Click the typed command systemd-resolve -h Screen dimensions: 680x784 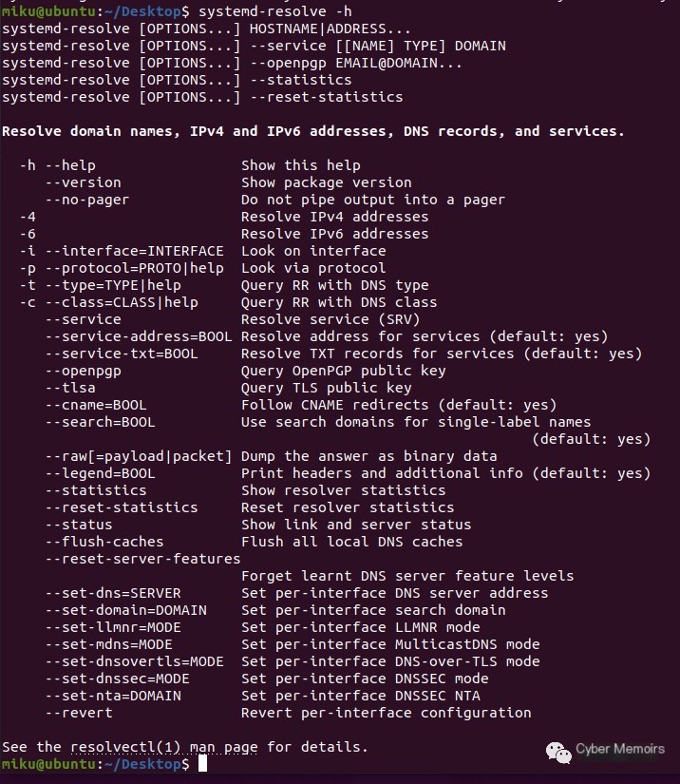click(275, 11)
